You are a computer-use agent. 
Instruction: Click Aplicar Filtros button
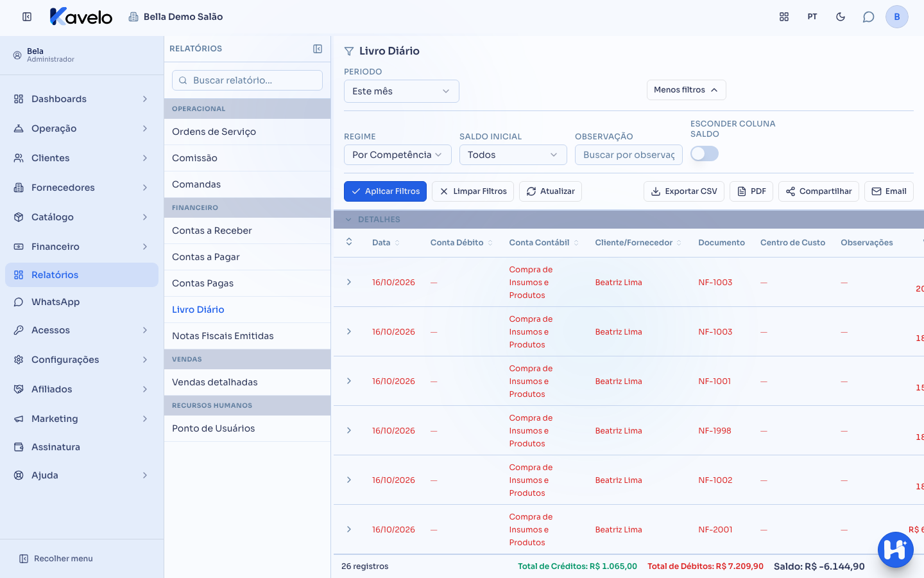[385, 191]
